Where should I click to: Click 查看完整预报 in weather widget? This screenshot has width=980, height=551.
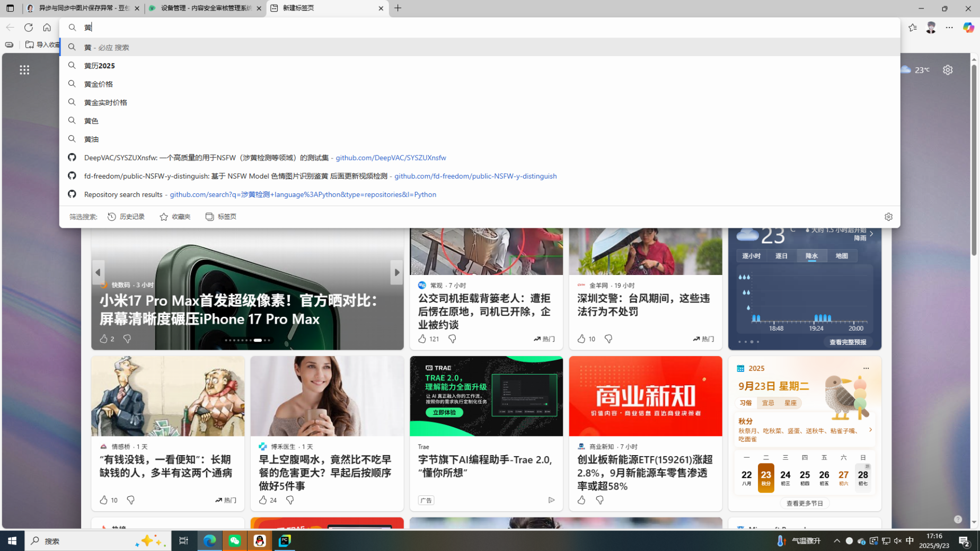pyautogui.click(x=847, y=342)
